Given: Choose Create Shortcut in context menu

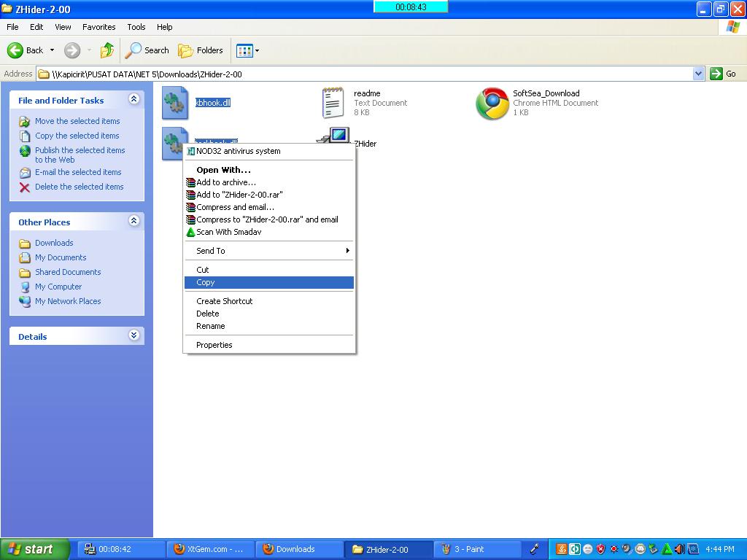Looking at the screenshot, I should tap(269, 301).
